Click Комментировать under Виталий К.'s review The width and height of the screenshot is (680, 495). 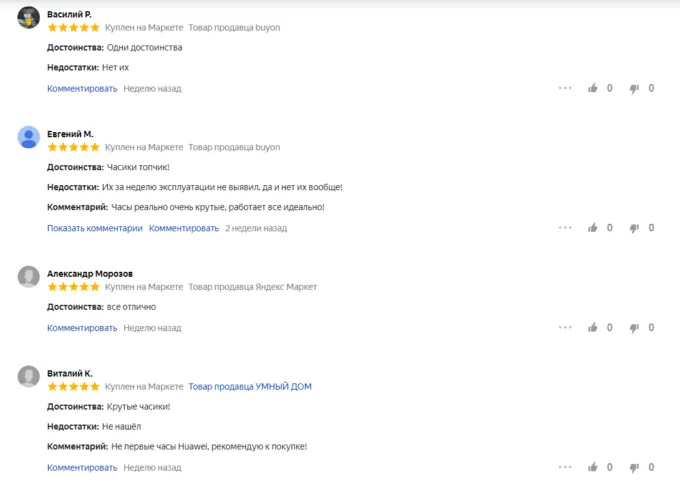click(82, 467)
